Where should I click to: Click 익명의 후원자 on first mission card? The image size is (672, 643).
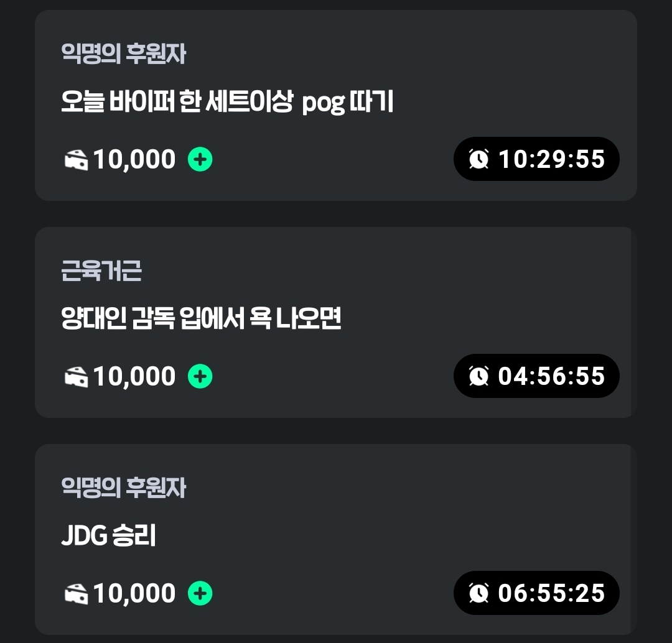123,53
